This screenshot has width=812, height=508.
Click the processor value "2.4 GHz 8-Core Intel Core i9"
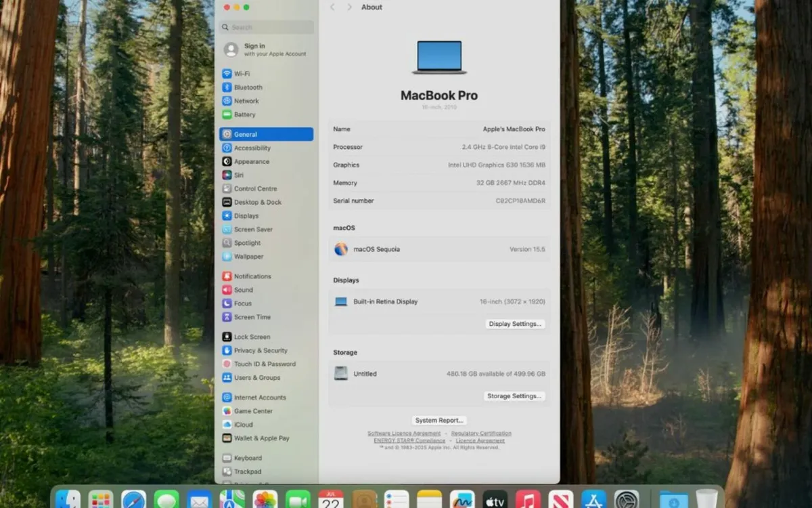click(x=503, y=147)
